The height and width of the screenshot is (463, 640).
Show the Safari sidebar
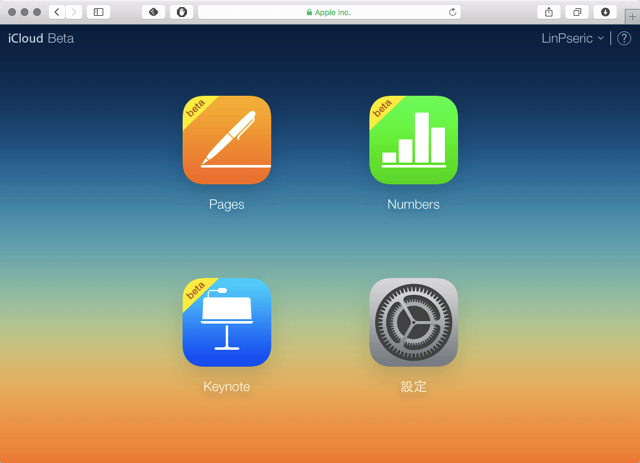tap(98, 12)
